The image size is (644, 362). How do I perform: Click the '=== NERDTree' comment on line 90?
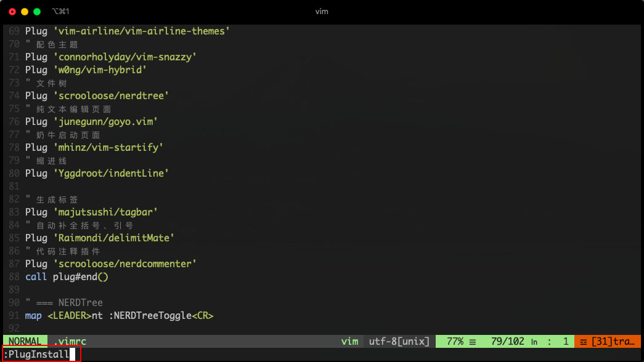click(63, 302)
